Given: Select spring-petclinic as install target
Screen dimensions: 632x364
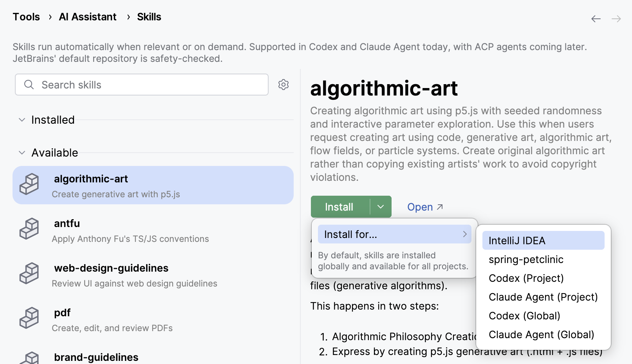Looking at the screenshot, I should click(526, 259).
